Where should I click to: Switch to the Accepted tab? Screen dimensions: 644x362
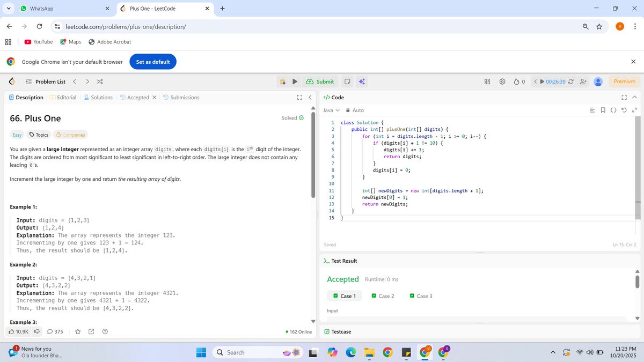(x=134, y=98)
